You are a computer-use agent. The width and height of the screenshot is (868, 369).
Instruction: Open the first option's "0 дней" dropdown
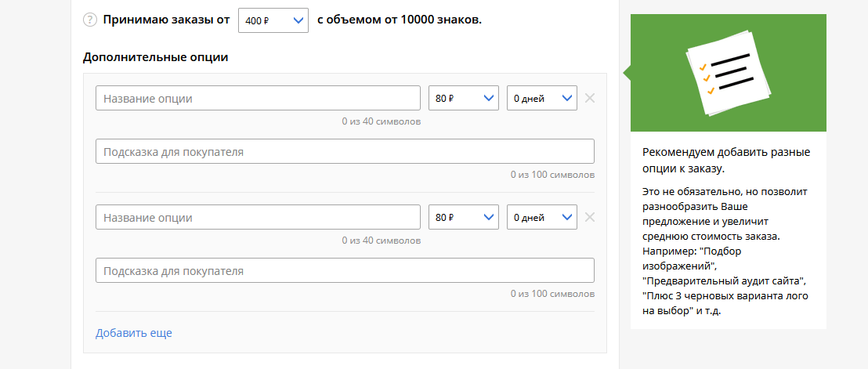click(542, 99)
